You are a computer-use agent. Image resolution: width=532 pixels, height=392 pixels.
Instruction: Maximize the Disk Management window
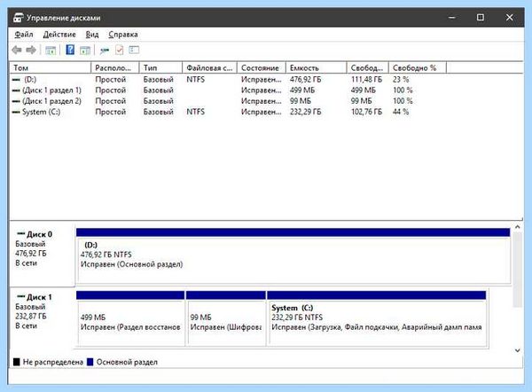pos(481,18)
